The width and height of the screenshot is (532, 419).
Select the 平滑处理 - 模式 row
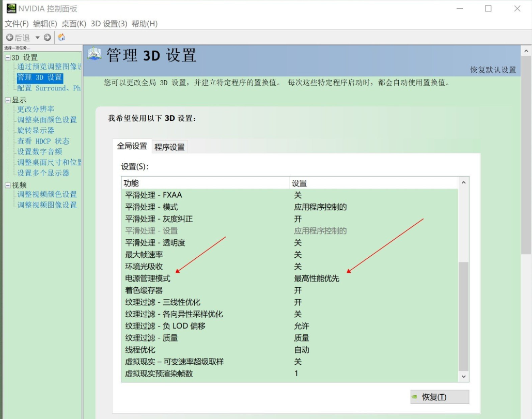pos(290,207)
